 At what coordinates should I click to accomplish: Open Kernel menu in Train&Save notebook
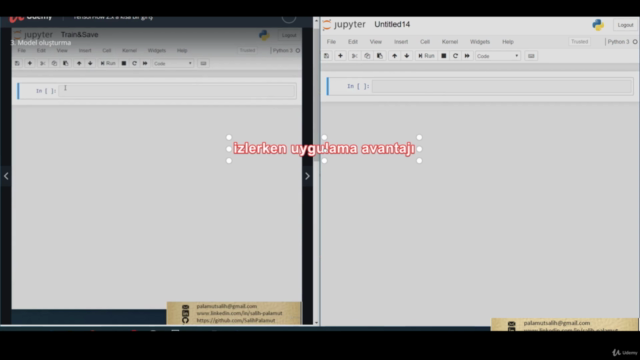pyautogui.click(x=129, y=51)
